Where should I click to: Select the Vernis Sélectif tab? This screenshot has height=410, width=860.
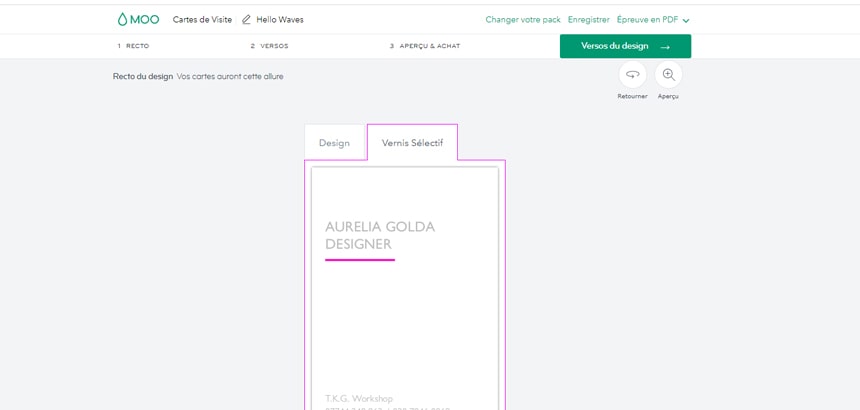coord(412,143)
